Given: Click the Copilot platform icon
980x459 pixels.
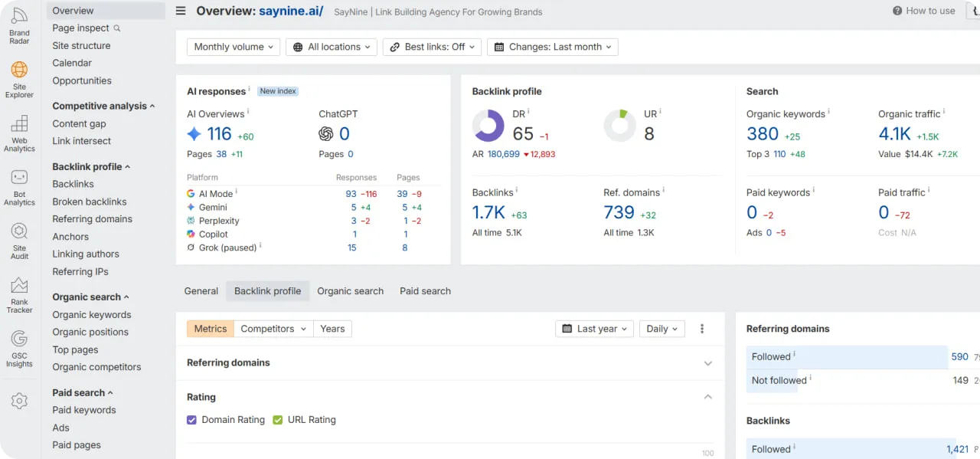Looking at the screenshot, I should 191,234.
